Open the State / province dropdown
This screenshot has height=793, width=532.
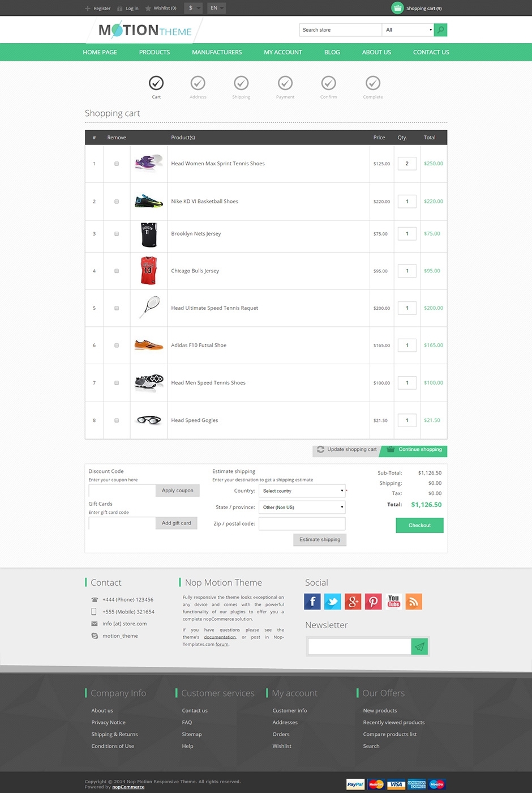coord(302,508)
